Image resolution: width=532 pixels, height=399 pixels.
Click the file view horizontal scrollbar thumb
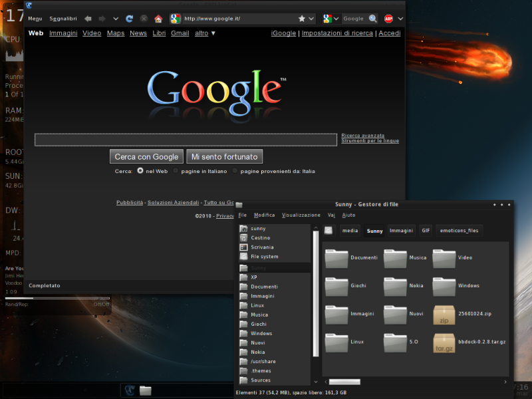[344, 382]
